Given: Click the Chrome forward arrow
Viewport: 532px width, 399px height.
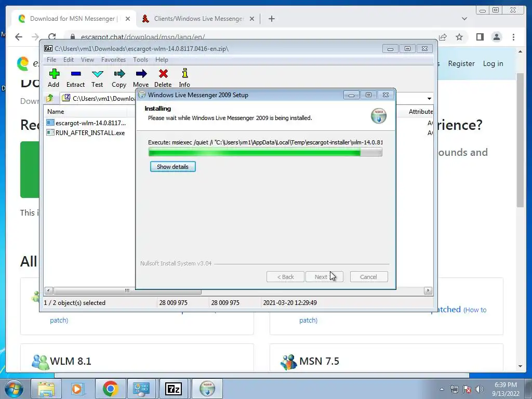Looking at the screenshot, I should click(x=35, y=37).
